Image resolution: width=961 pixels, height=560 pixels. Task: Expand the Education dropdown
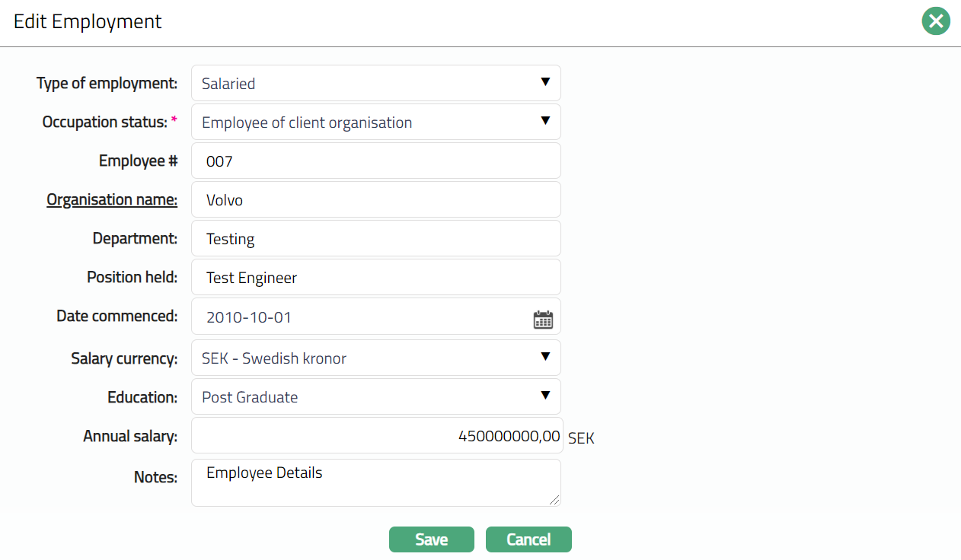(375, 396)
